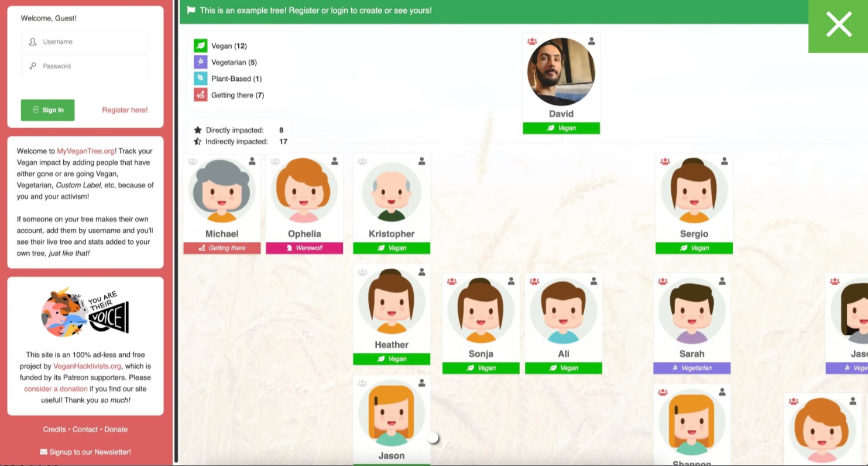
Task: Click the group icon on Kristopher's card
Action: [x=362, y=162]
